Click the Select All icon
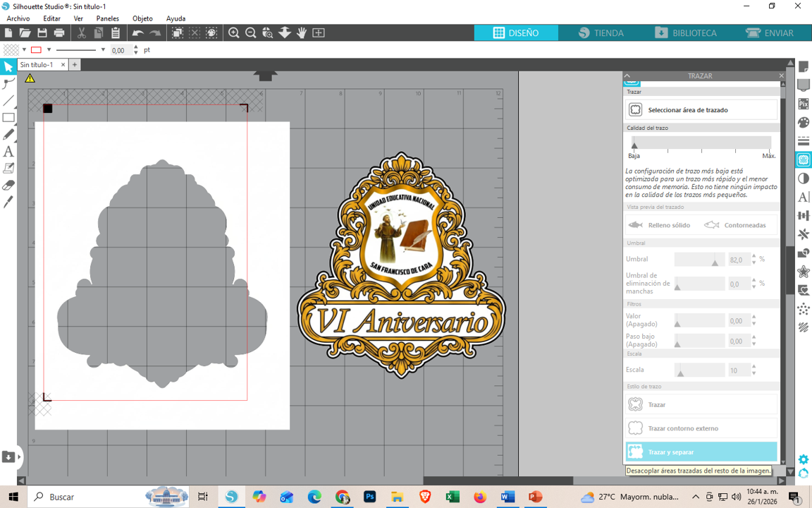 click(x=177, y=32)
